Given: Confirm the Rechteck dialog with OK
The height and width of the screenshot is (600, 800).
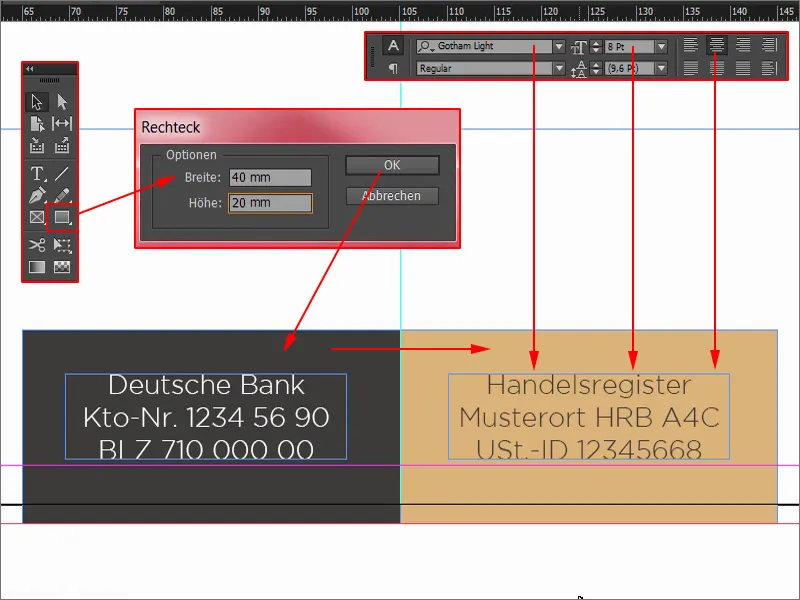Looking at the screenshot, I should click(392, 165).
